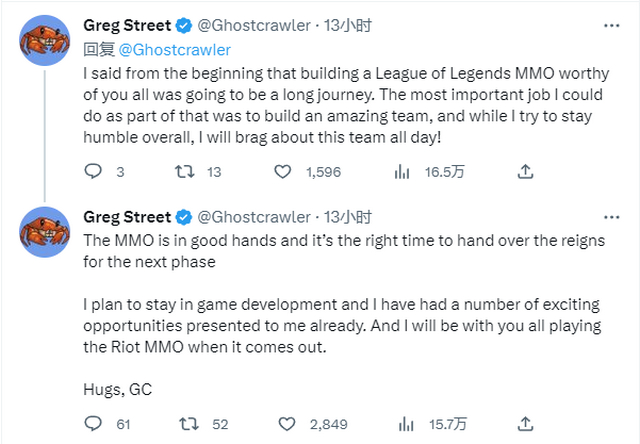Open Greg Street's name on second tweet
The image size is (640, 444).
point(127,215)
